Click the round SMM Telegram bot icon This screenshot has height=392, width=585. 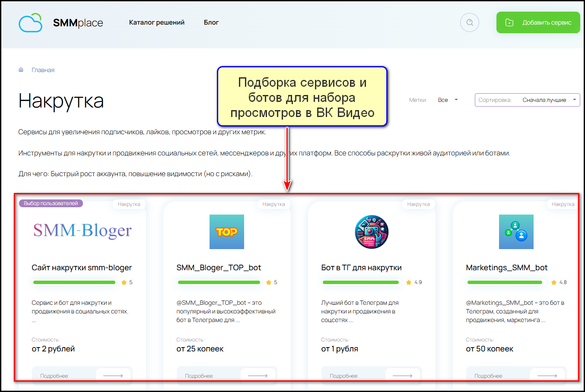pos(371,232)
